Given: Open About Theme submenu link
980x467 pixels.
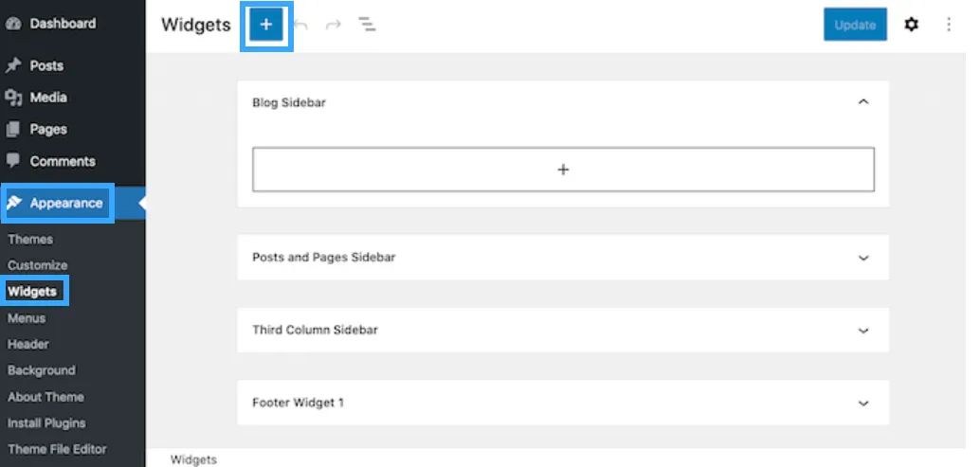Looking at the screenshot, I should coord(45,397).
